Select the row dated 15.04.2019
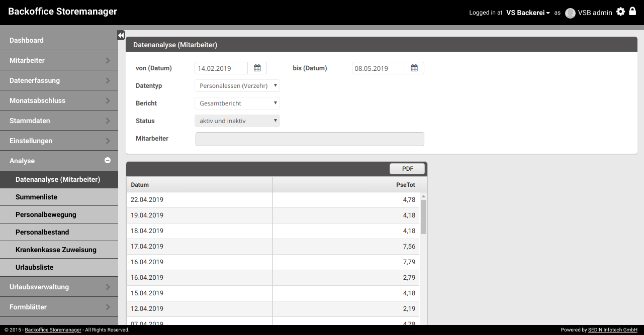Screen dimensions: 644x335 coord(273,293)
